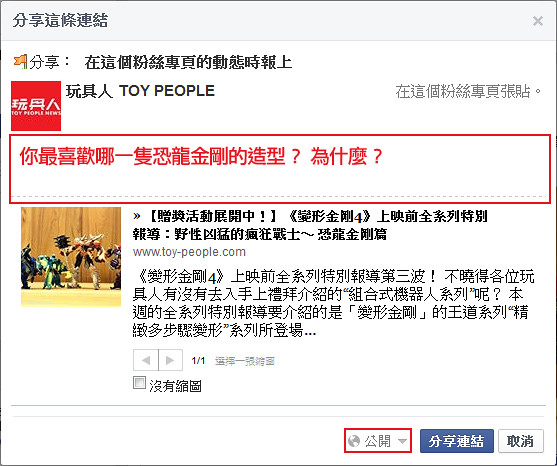Click the 取消 button
This screenshot has width=557, height=466.
click(520, 441)
